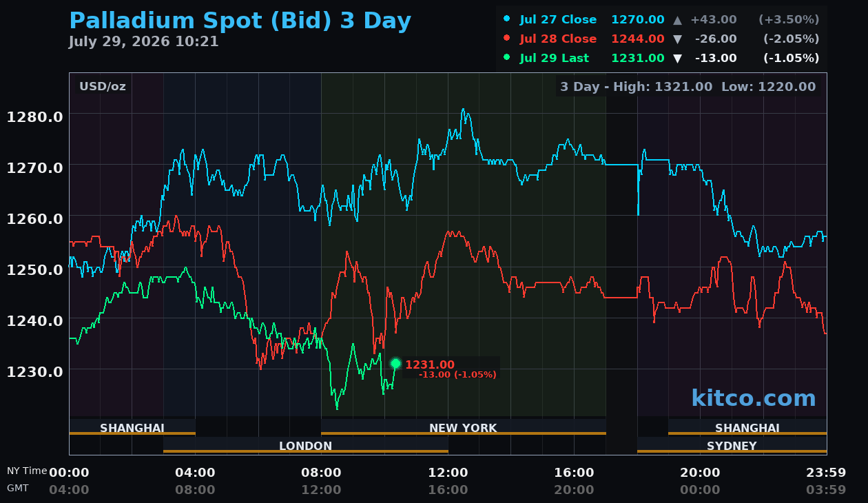Screen dimensions: 868x503
Task: Click the down arrow next to -13.00 in legend
Action: pos(677,59)
